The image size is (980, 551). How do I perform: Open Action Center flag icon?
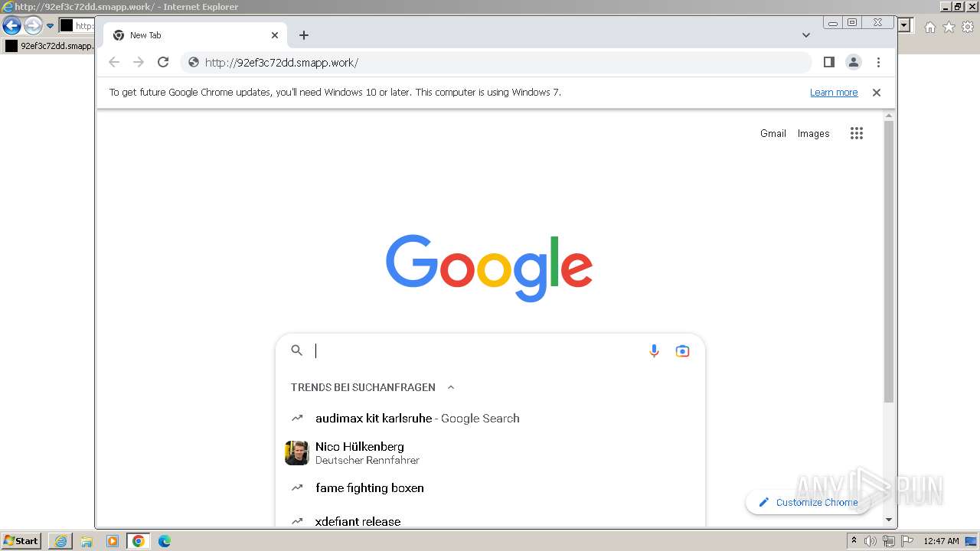point(907,541)
